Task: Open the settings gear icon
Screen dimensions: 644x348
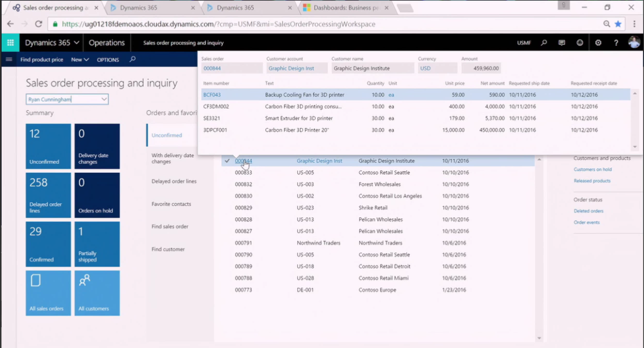Action: point(598,43)
